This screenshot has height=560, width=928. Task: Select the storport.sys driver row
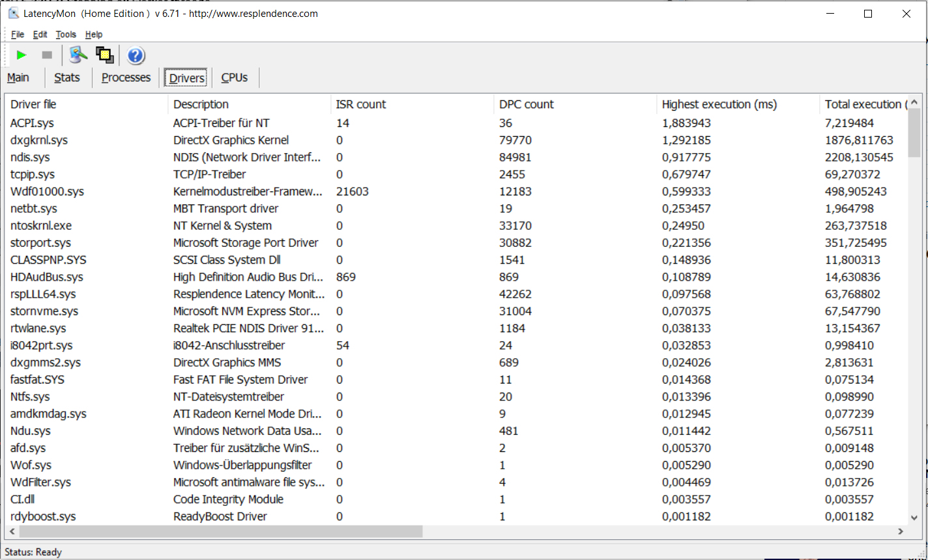456,243
